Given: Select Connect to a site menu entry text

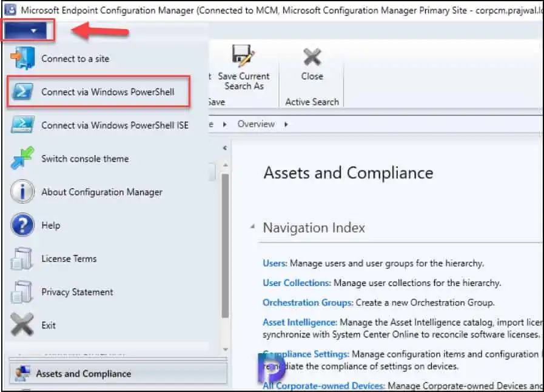Looking at the screenshot, I should click(x=75, y=59).
